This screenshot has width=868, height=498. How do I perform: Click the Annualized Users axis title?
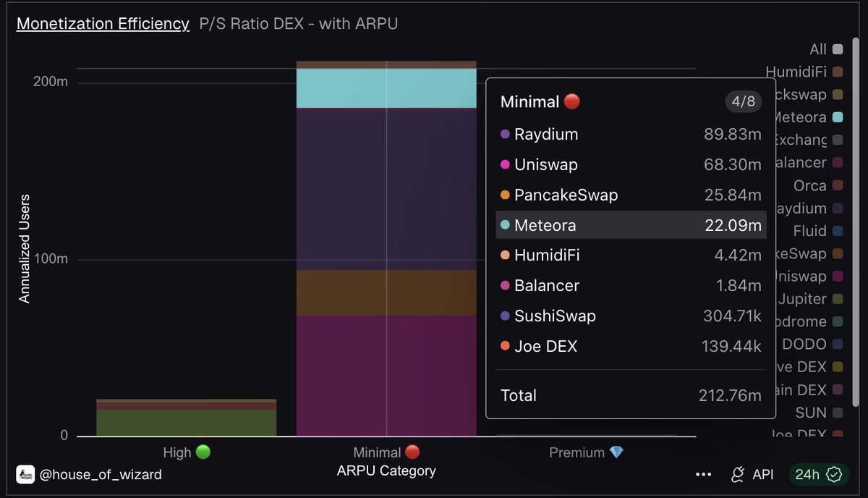(x=25, y=248)
